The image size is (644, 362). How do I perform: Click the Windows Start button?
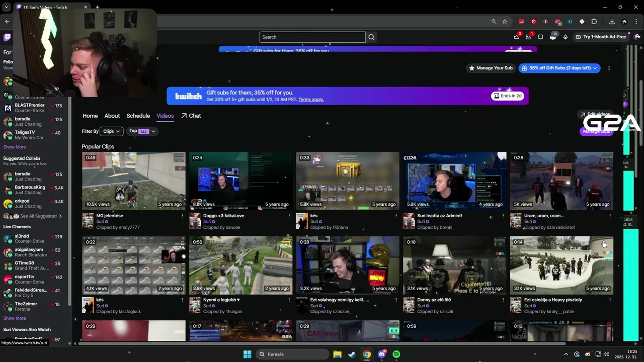(x=247, y=354)
